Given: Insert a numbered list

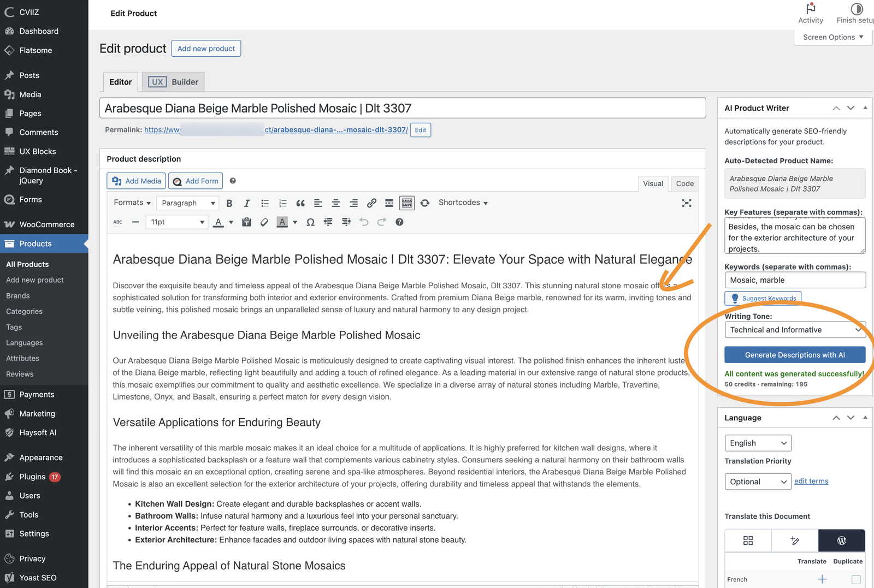Looking at the screenshot, I should coord(282,203).
